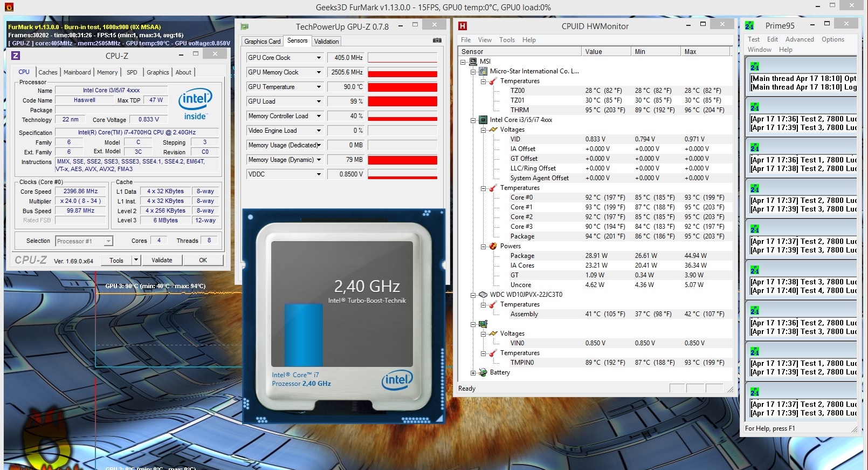Collapse the Powers node in HWMonitor
The image size is (868, 470).
click(483, 246)
